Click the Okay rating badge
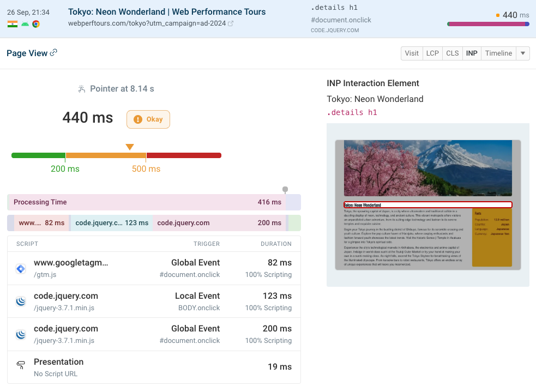This screenshot has width=536, height=392. [x=148, y=119]
